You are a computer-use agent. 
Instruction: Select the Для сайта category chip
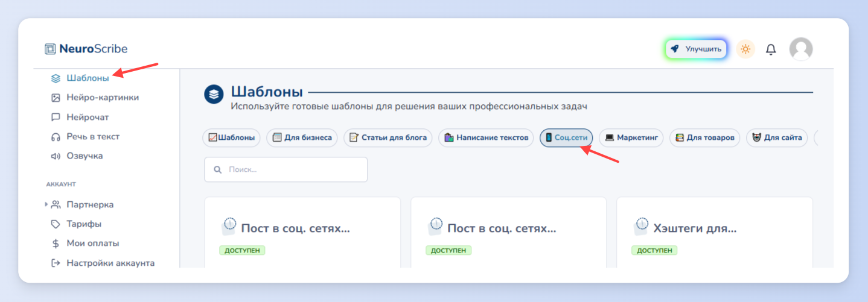coord(777,137)
